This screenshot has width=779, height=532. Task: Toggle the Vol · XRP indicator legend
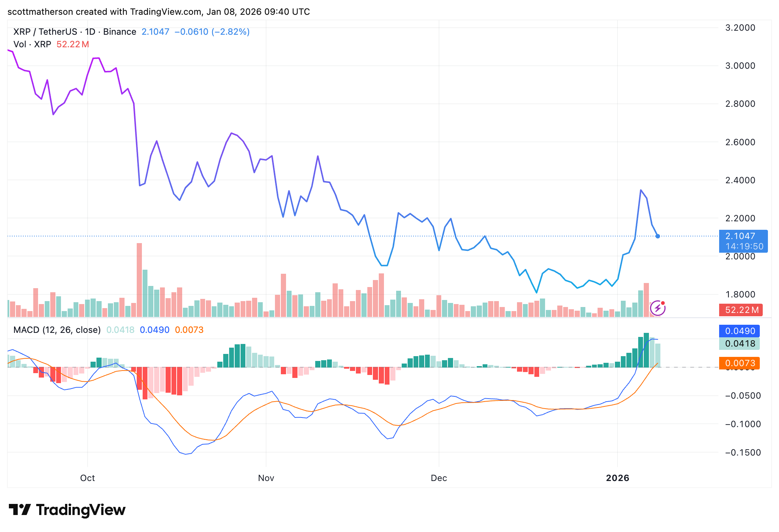[32, 44]
